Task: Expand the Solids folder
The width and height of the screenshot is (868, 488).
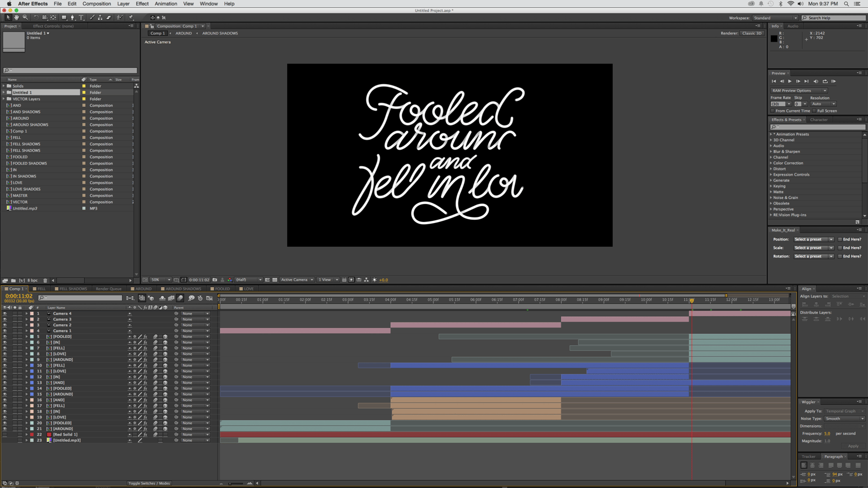Action: [3, 86]
